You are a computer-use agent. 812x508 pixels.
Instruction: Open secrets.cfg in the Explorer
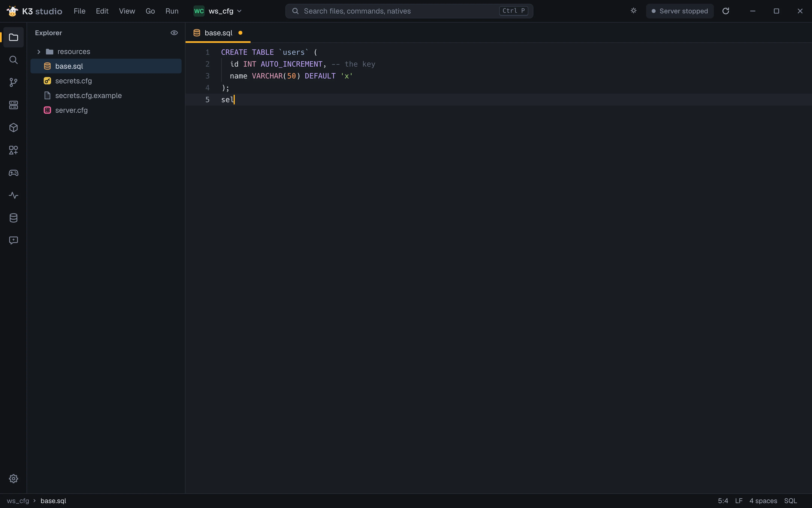(106, 81)
